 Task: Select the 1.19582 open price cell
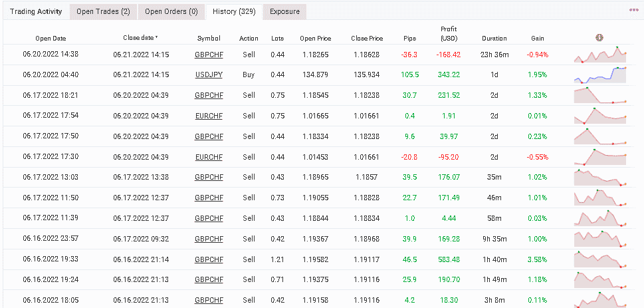316,259
